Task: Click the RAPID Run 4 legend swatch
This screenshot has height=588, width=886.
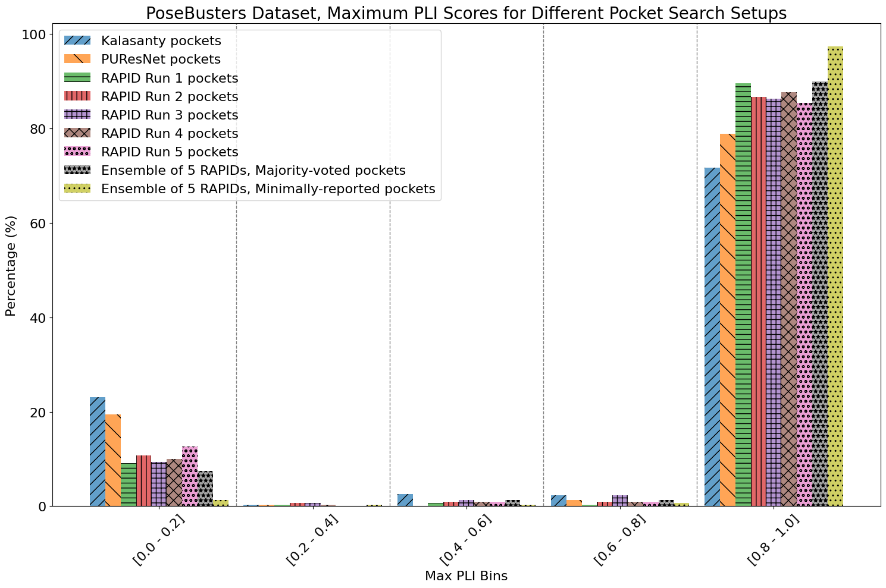Action: coord(77,133)
